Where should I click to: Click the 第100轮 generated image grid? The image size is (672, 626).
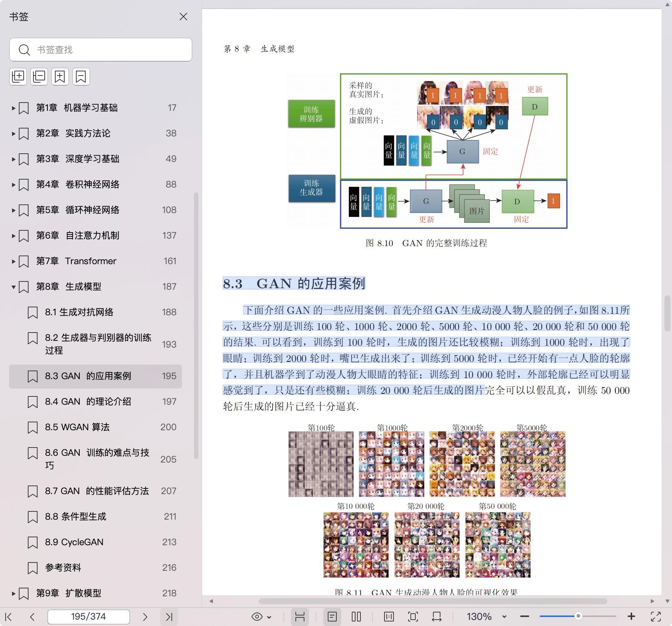(x=321, y=464)
